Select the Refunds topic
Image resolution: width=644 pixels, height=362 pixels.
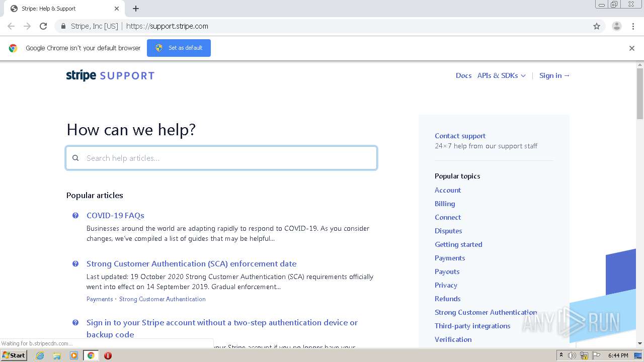tap(448, 299)
